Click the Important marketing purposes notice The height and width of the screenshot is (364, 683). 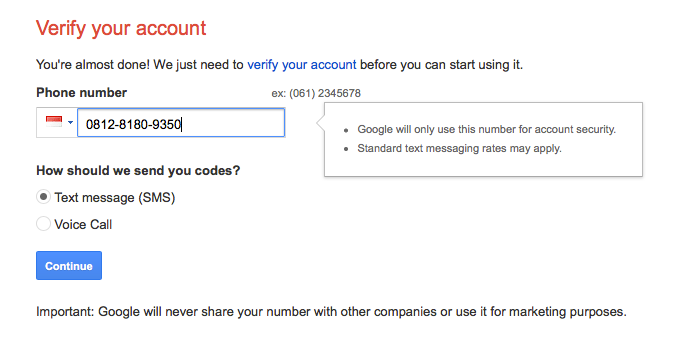[331, 312]
